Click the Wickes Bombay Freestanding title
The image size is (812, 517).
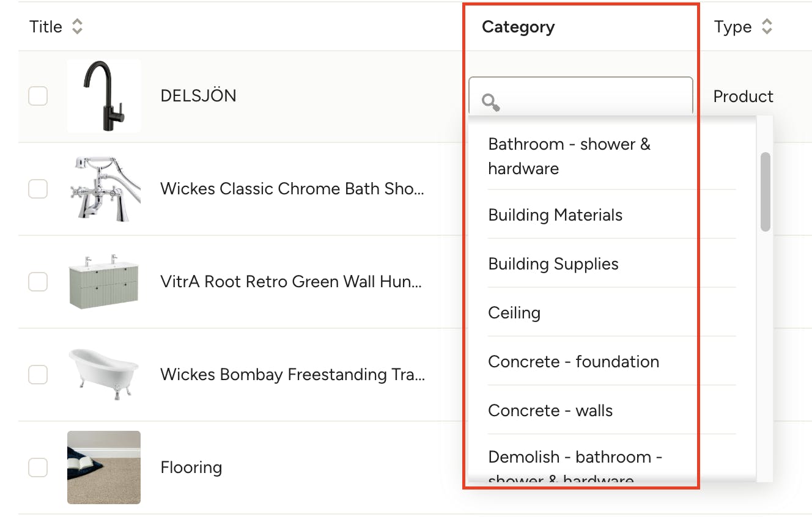[x=292, y=375]
